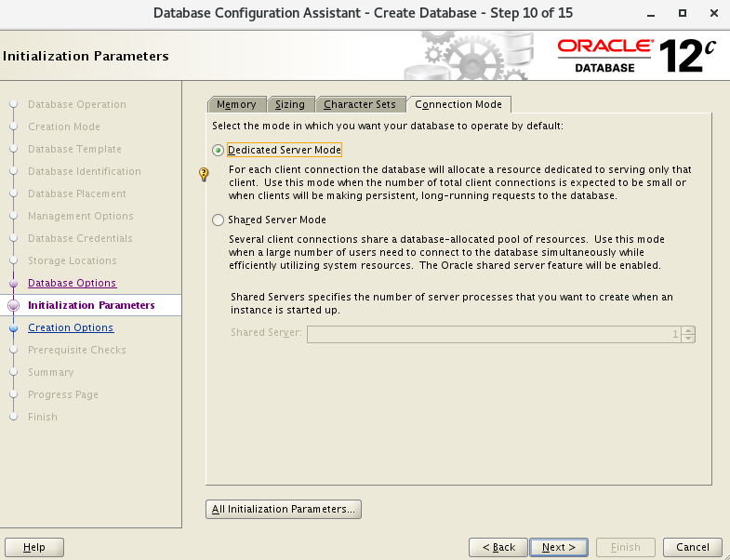This screenshot has height=560, width=730.
Task: Open the Sizing tab
Action: pos(290,104)
